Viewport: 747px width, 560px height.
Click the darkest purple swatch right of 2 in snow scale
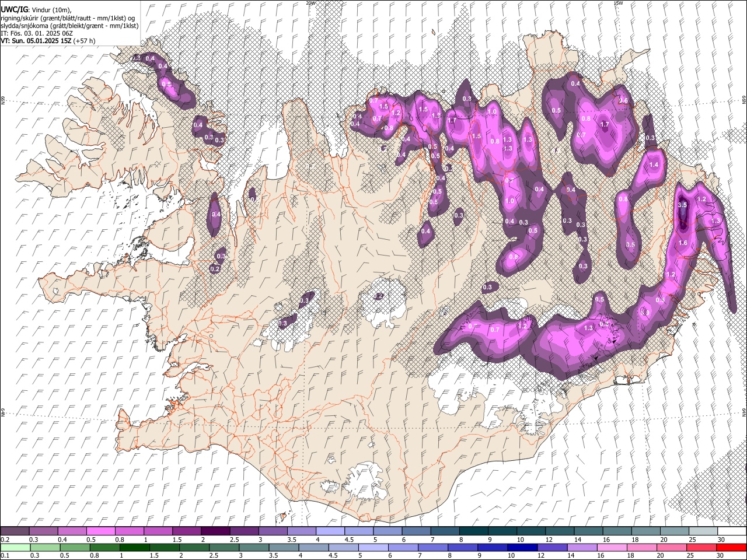(x=215, y=531)
